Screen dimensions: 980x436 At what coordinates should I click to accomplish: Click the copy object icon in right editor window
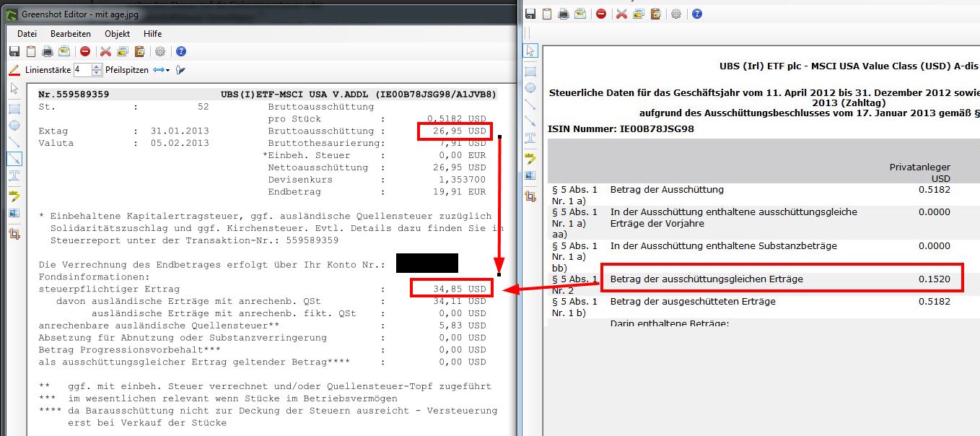coord(639,14)
